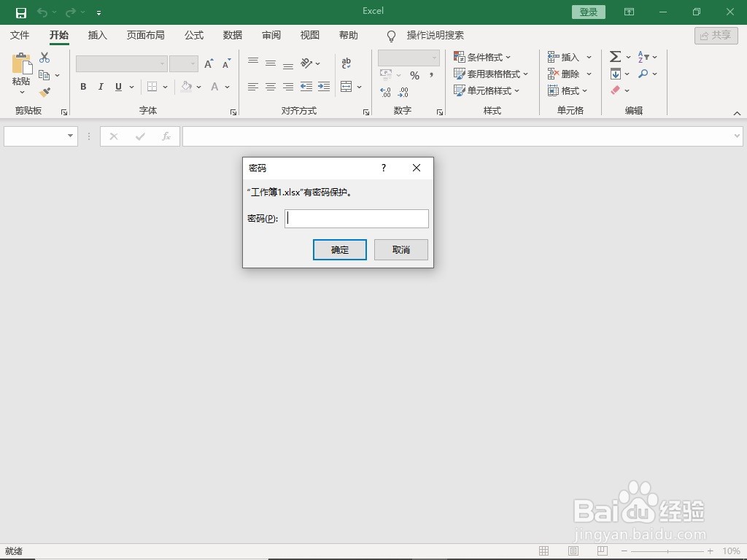Select the Format Painter brush icon
The width and height of the screenshot is (747, 560).
(x=44, y=92)
